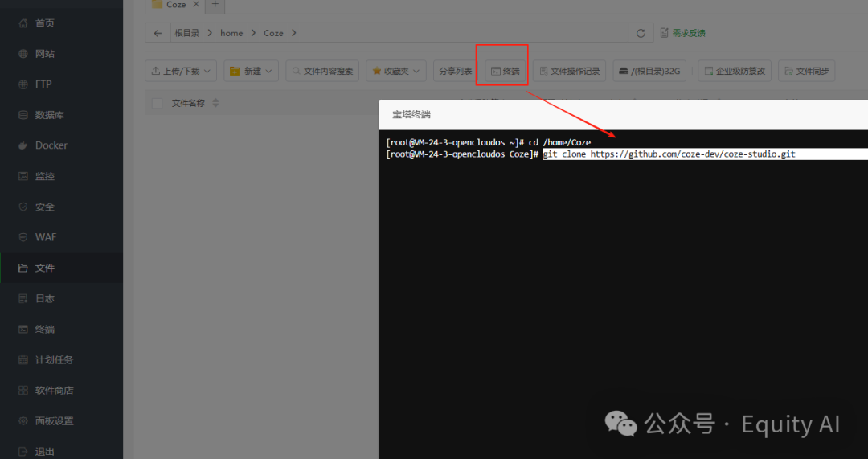This screenshot has width=868, height=459.
Task: Click /(根目录)32G disk button
Action: (x=650, y=71)
